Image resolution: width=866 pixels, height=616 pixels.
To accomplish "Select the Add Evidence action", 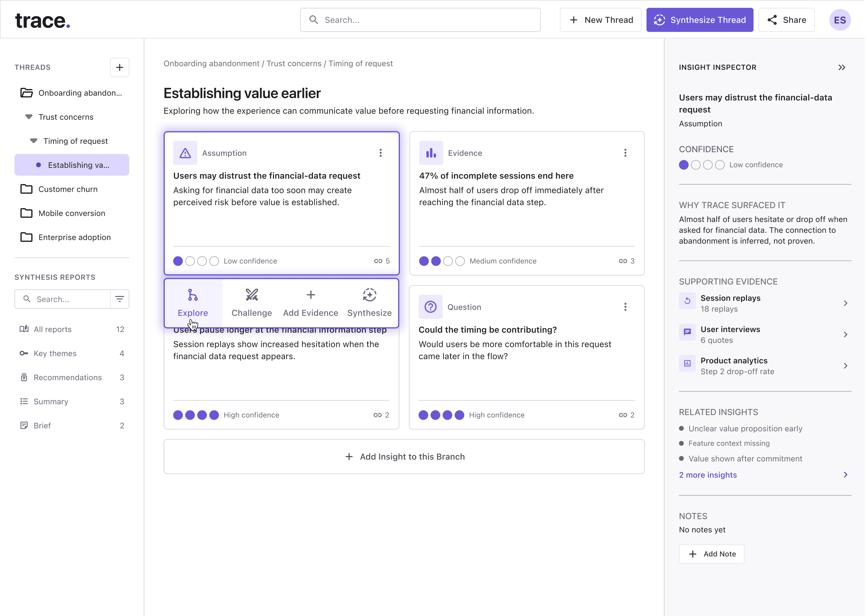I will click(311, 303).
